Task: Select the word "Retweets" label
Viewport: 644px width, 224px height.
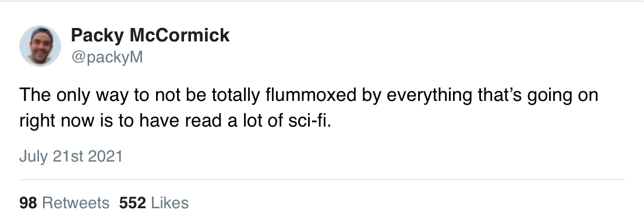Action: pyautogui.click(x=76, y=202)
